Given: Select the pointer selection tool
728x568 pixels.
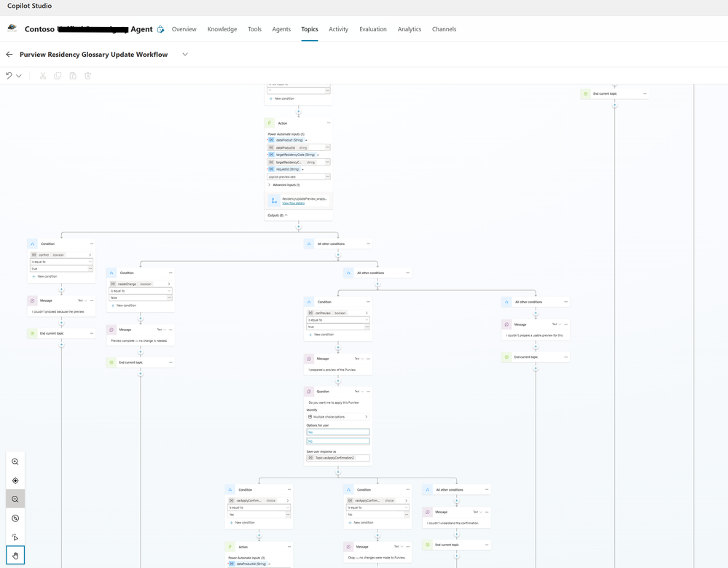Looking at the screenshot, I should point(15,537).
